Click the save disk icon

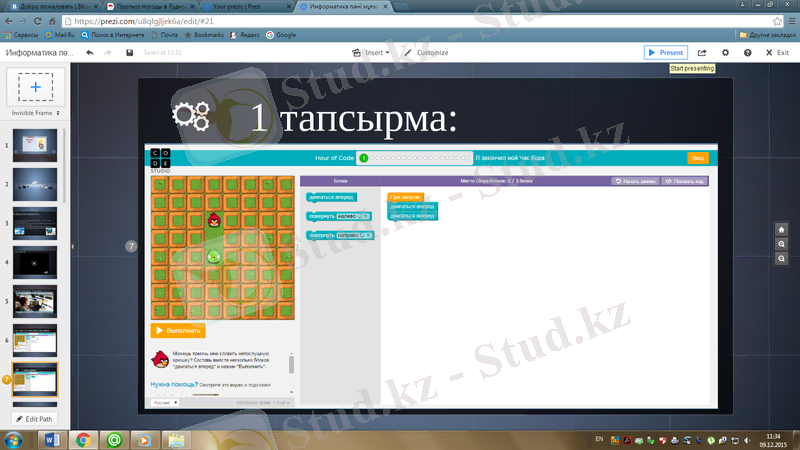130,53
